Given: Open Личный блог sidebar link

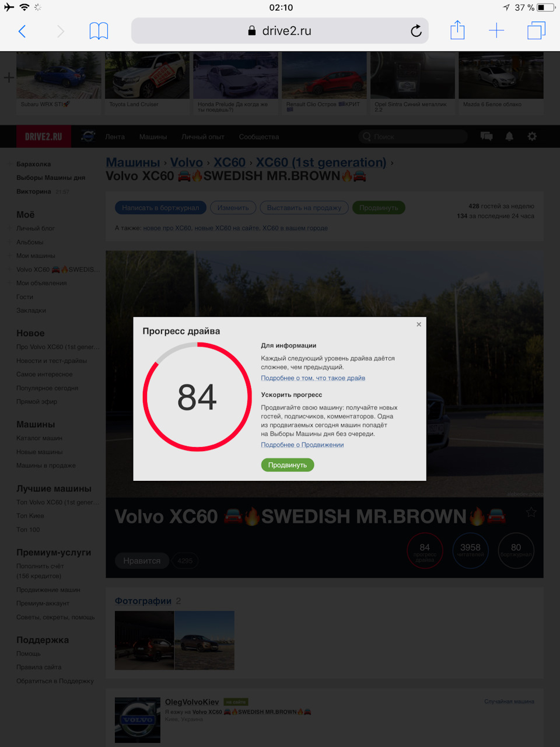Looking at the screenshot, I should [36, 228].
